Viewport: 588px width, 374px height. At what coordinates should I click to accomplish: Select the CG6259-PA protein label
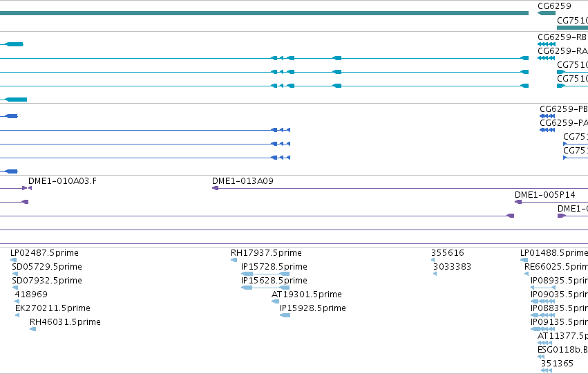pos(564,123)
